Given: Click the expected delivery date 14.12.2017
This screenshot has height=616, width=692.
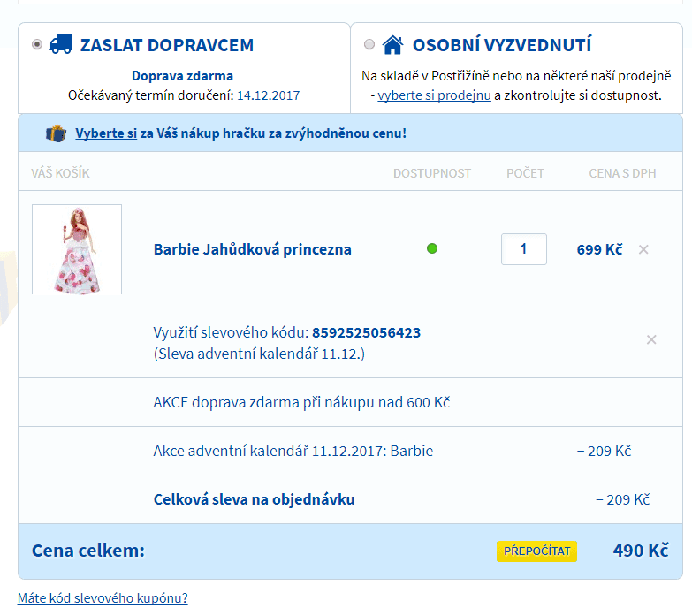Looking at the screenshot, I should [x=269, y=95].
